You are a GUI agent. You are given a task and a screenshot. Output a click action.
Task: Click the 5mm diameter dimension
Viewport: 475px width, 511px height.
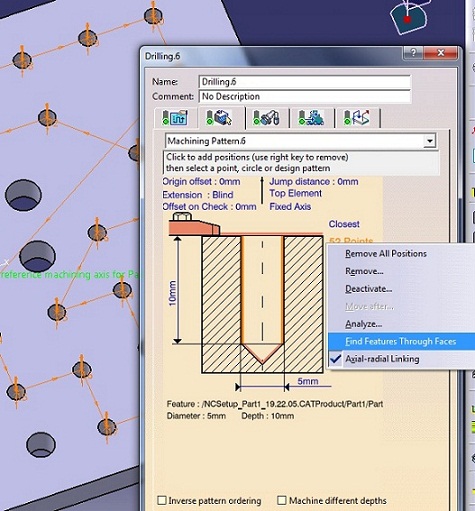coord(308,381)
